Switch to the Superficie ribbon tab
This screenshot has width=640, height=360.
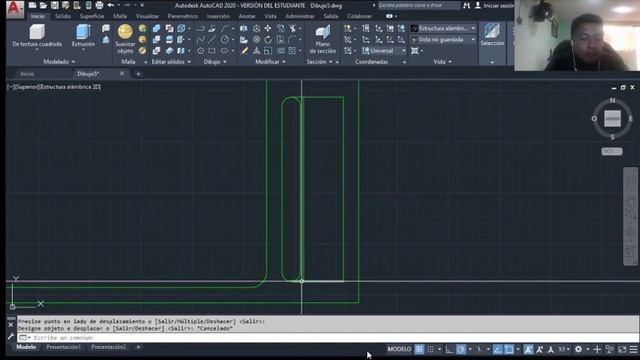point(92,16)
